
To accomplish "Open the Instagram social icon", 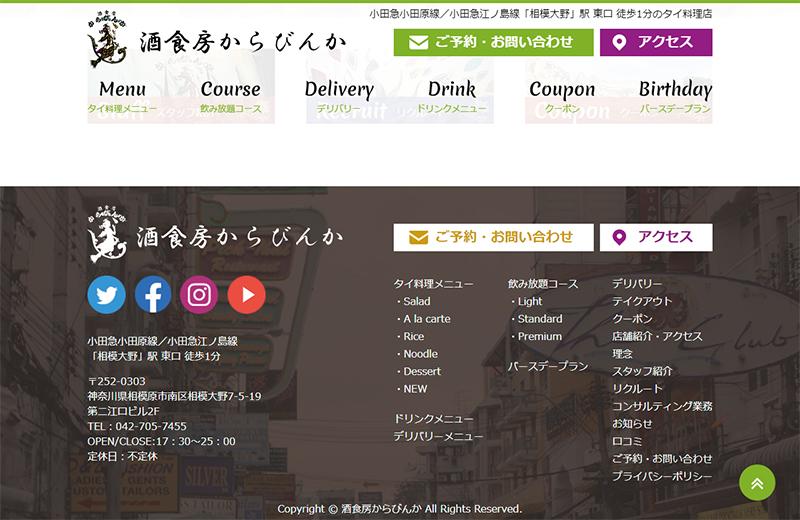I will 199,294.
